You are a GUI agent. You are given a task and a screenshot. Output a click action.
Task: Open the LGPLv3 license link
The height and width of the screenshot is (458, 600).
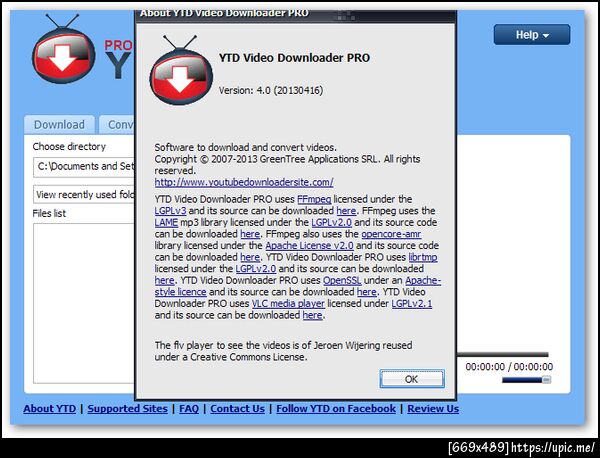170,211
